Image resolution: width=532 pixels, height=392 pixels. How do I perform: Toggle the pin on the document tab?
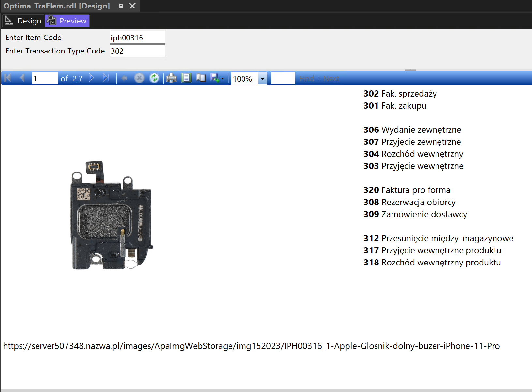(x=120, y=6)
